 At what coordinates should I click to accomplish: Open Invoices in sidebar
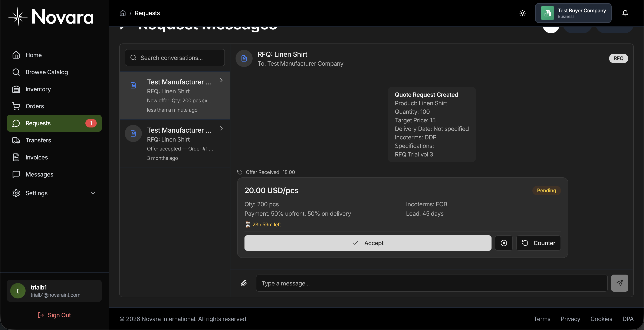tap(54, 157)
